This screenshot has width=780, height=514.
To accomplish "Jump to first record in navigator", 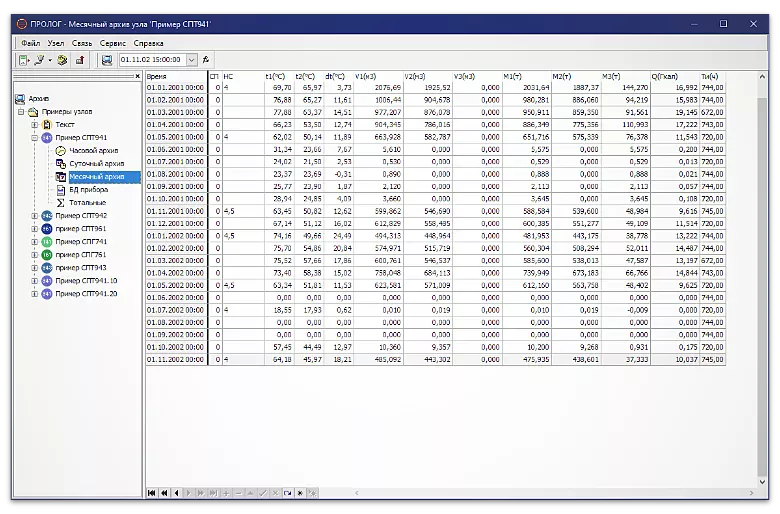I will point(152,493).
